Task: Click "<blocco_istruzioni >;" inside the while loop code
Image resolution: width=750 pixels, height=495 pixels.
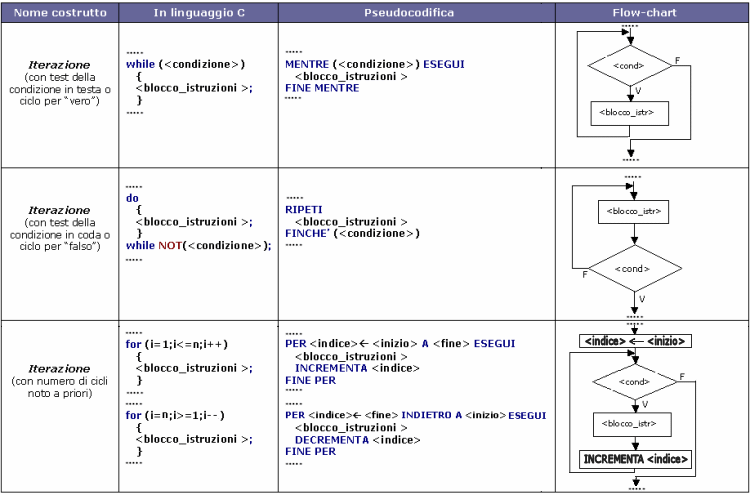Action: click(194, 88)
